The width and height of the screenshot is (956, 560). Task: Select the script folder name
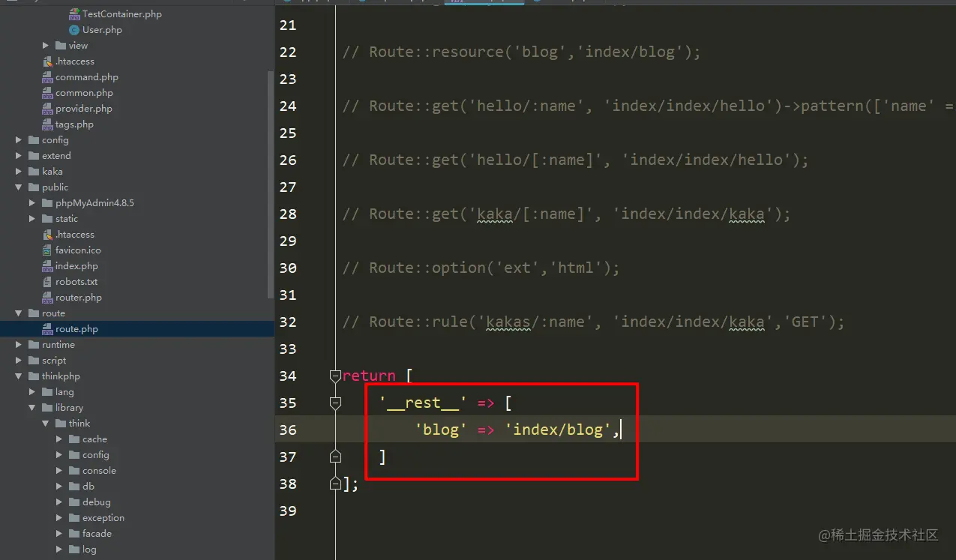pyautogui.click(x=54, y=361)
